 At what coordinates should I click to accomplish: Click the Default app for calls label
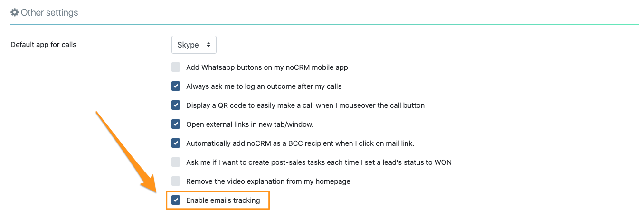(43, 45)
